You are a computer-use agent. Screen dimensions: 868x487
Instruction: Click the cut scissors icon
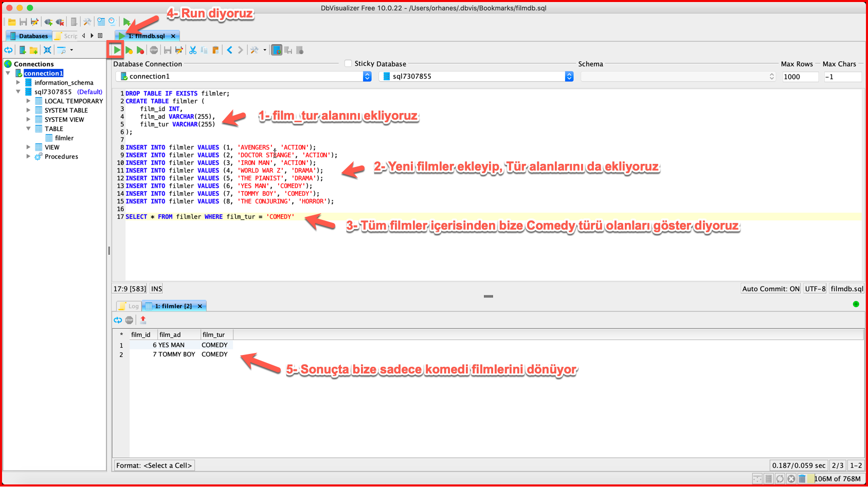click(x=193, y=50)
